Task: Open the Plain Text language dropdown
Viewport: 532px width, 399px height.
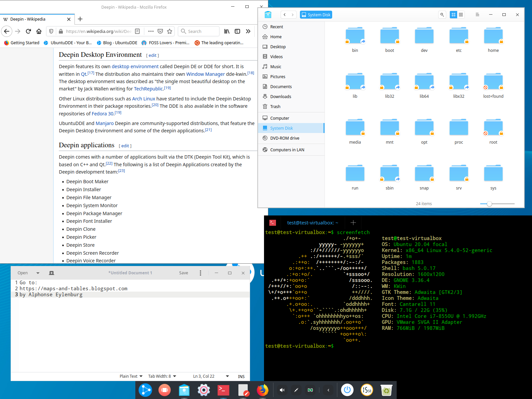Action: 131,376
